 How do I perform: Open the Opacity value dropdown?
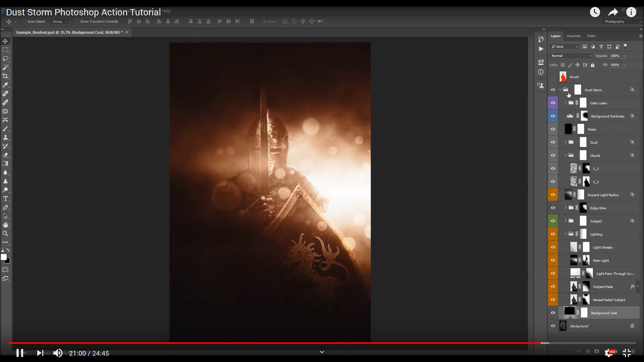pyautogui.click(x=625, y=56)
